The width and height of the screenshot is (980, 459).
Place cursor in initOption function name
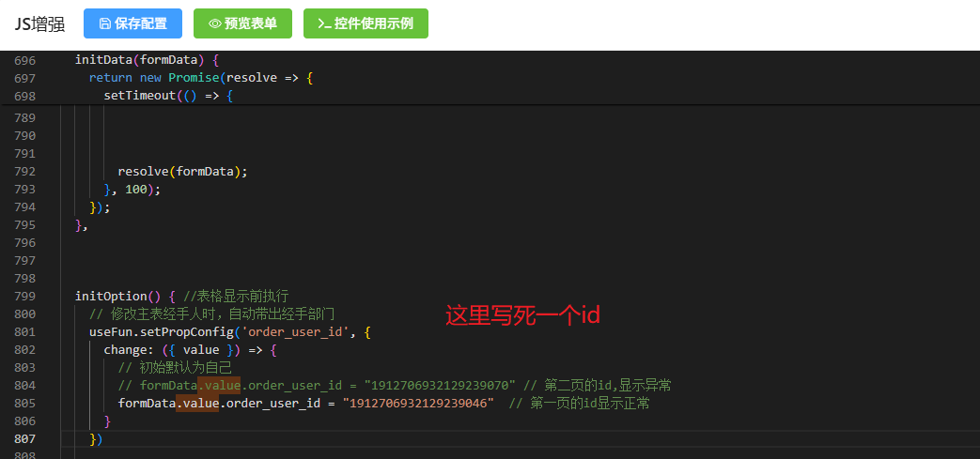tap(111, 297)
